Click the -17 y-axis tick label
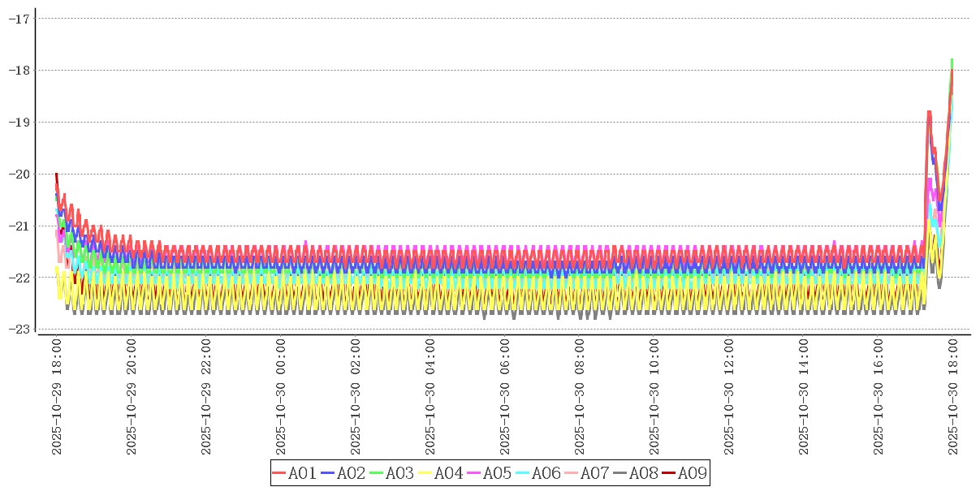The image size is (980, 487). [19, 18]
